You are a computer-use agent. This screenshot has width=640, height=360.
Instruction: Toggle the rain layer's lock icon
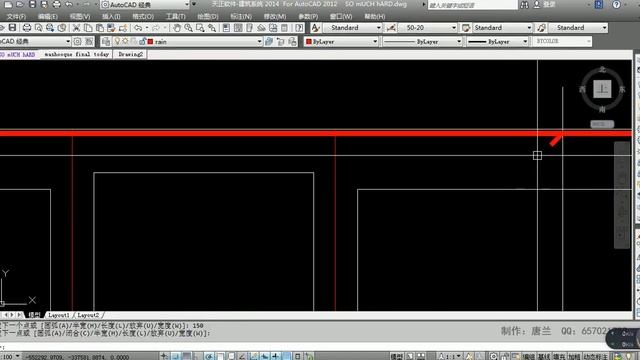[142, 41]
